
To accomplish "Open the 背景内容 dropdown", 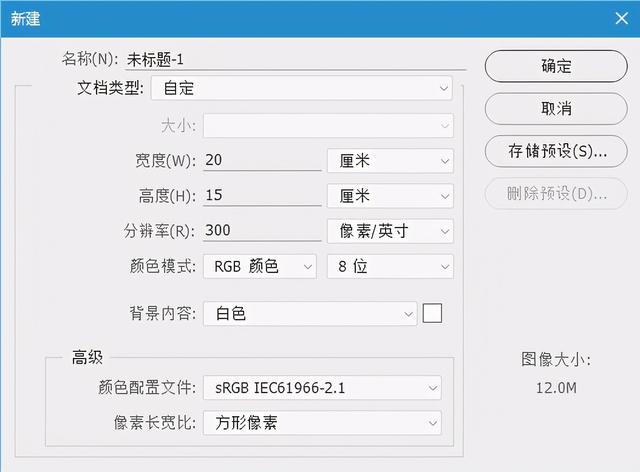I will coord(310,314).
